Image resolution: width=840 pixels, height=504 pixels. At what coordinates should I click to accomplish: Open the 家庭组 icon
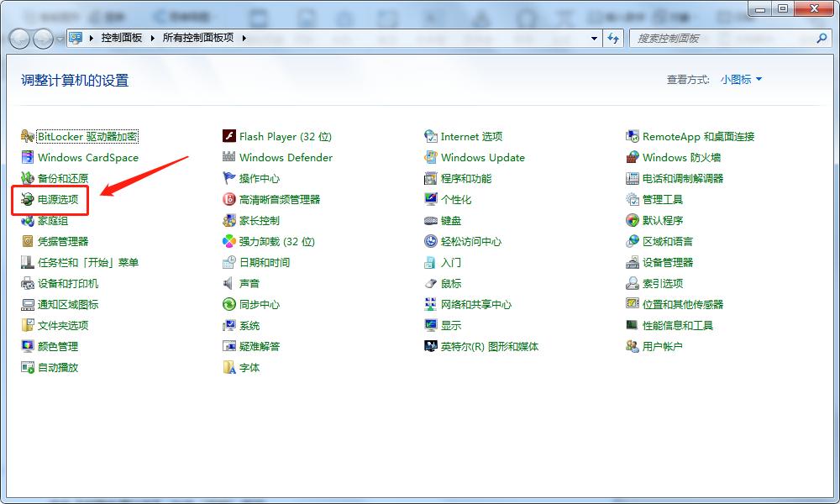click(x=28, y=220)
